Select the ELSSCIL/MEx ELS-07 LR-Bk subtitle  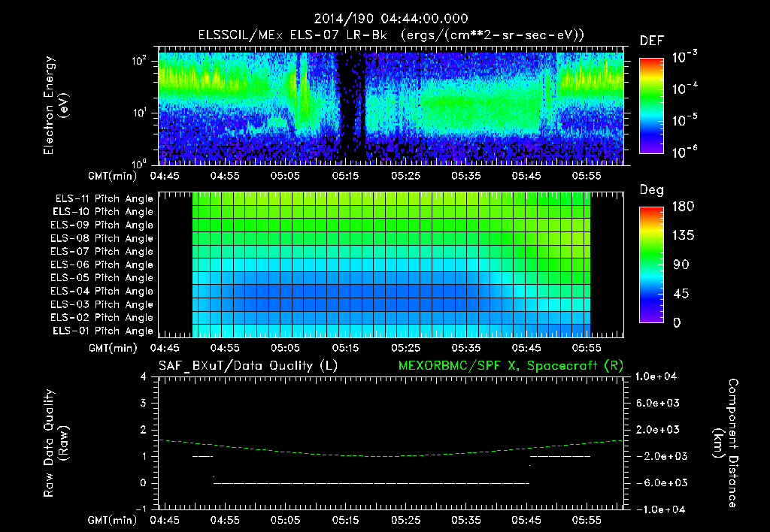point(391,35)
